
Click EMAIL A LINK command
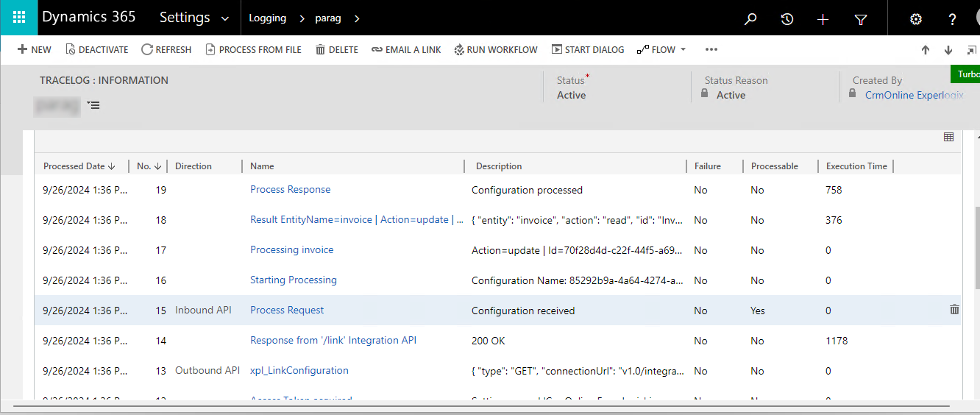tap(406, 49)
